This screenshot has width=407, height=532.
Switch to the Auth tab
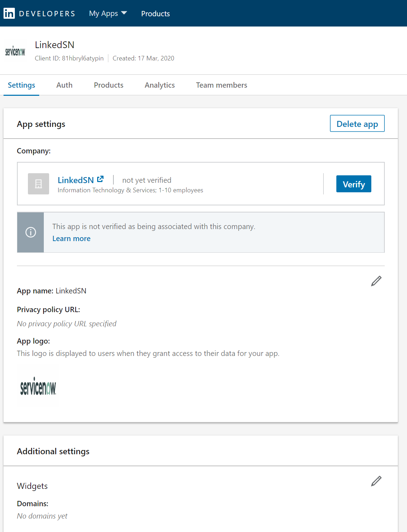coord(64,85)
